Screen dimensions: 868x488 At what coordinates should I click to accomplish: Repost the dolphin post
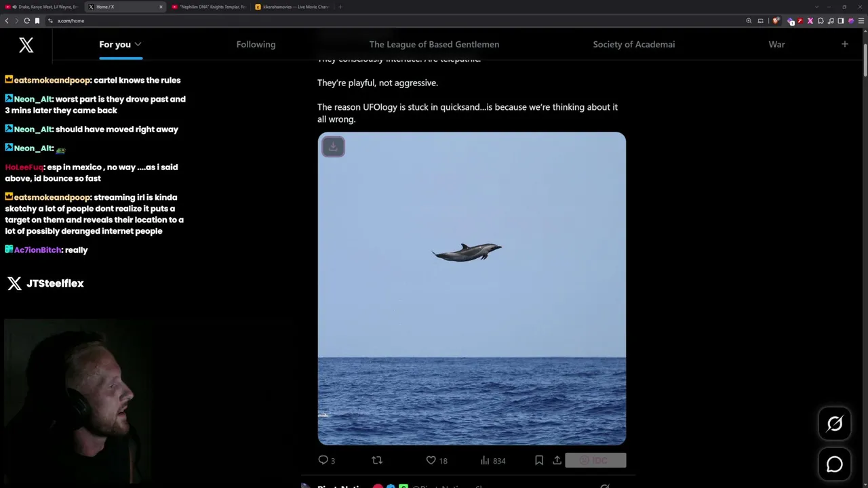click(377, 460)
